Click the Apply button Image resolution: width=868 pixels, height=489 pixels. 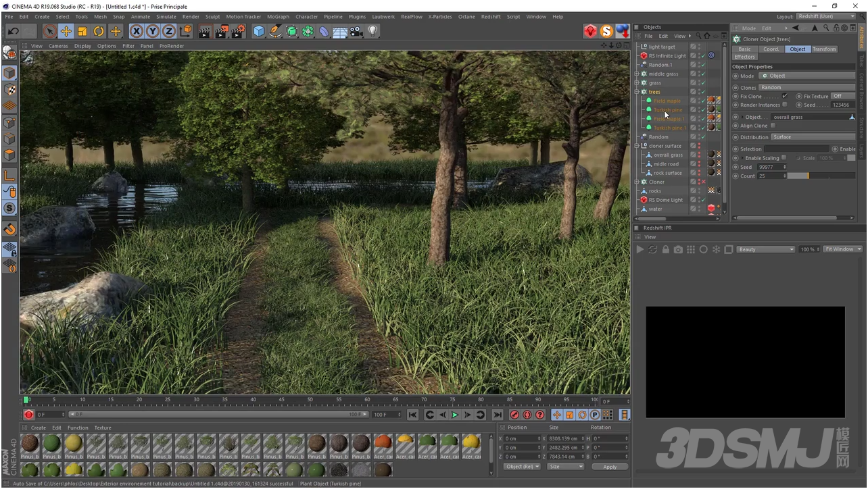point(610,467)
